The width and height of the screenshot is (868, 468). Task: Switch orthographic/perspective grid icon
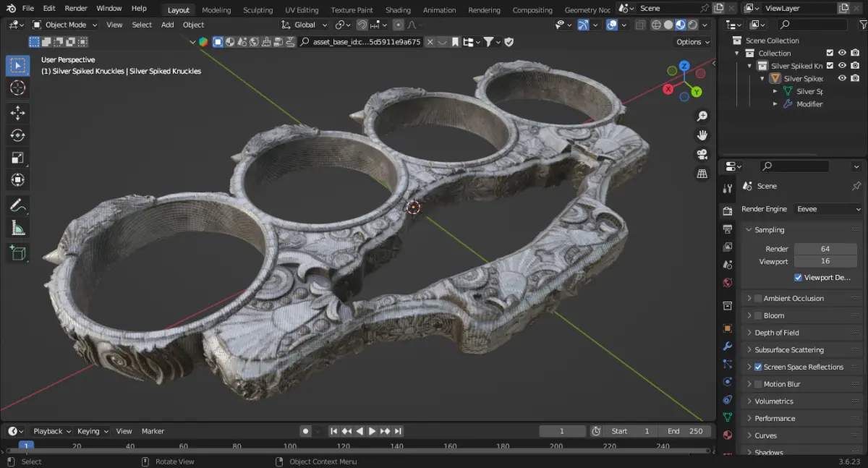[x=702, y=174]
